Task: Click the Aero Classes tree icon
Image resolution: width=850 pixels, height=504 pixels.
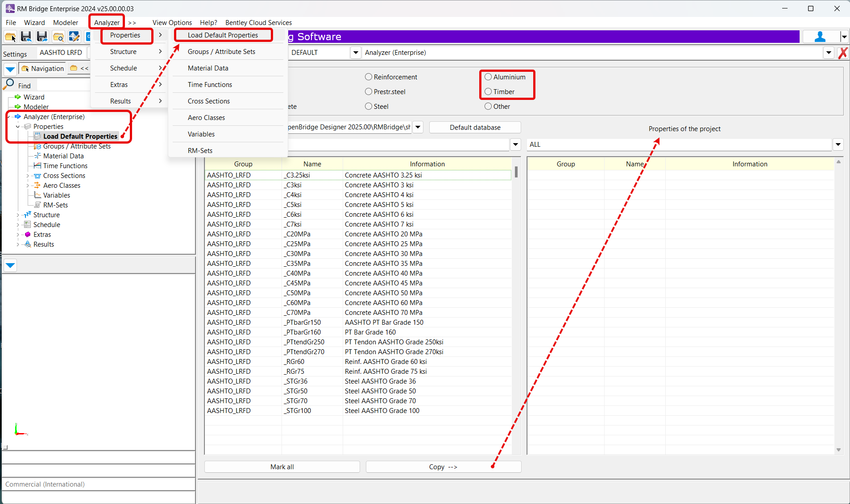Action: 37,185
